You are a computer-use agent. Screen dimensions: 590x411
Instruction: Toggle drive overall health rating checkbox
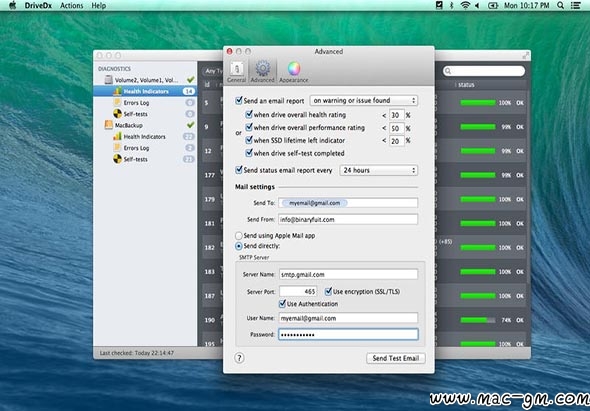[x=249, y=114]
